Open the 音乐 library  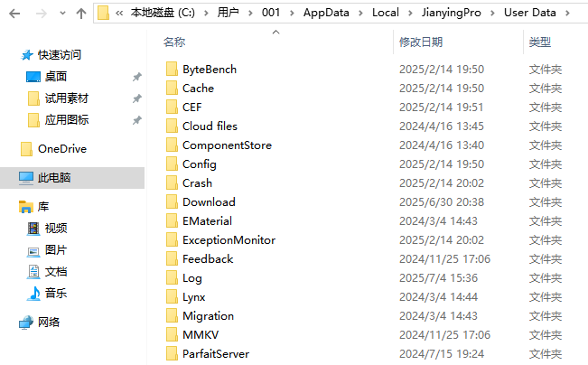point(55,293)
